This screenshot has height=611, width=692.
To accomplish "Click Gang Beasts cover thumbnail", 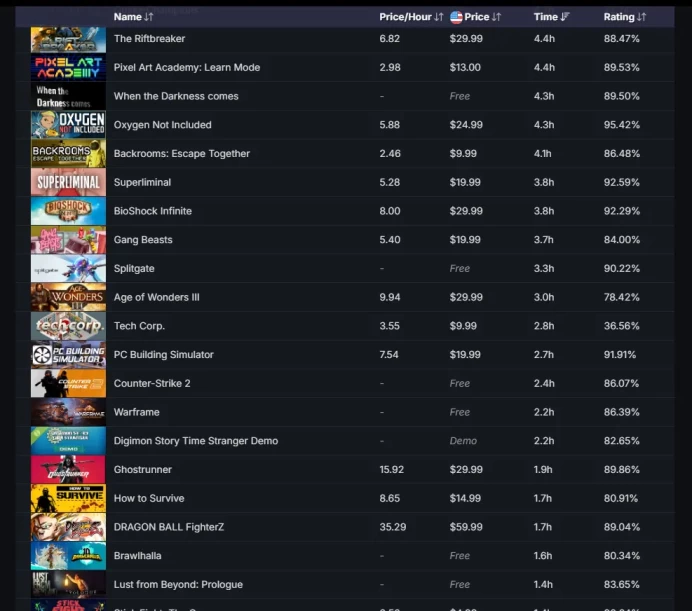I will point(68,240).
